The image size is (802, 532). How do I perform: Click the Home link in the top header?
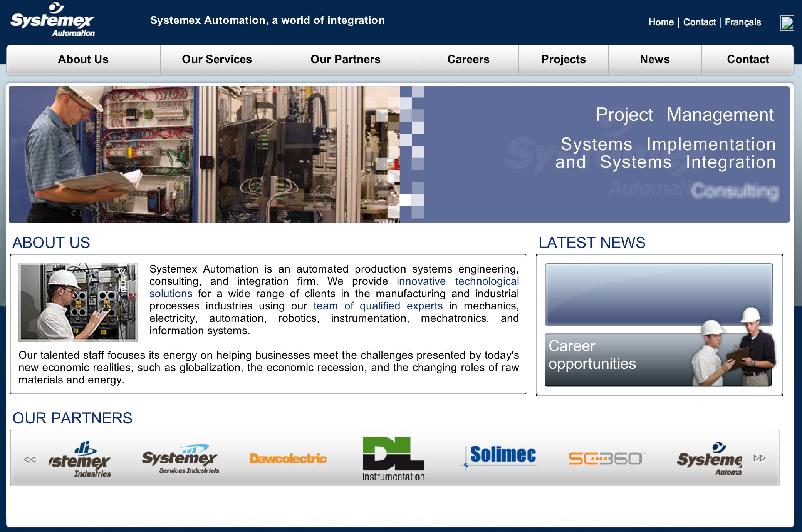661,22
